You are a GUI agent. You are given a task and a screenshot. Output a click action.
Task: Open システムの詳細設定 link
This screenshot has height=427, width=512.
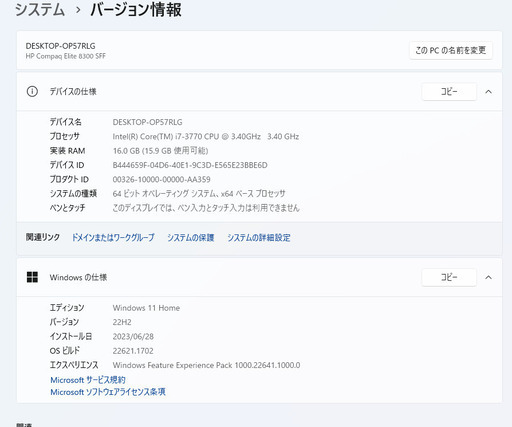[x=259, y=237]
